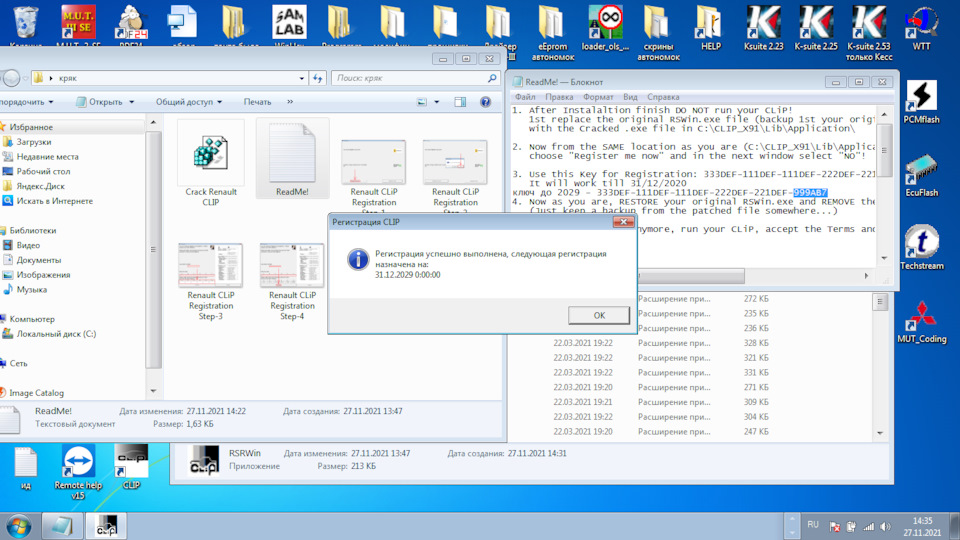The width and height of the screenshot is (960, 540).
Task: Expand the toolbar overflow chevron
Action: click(x=290, y=102)
